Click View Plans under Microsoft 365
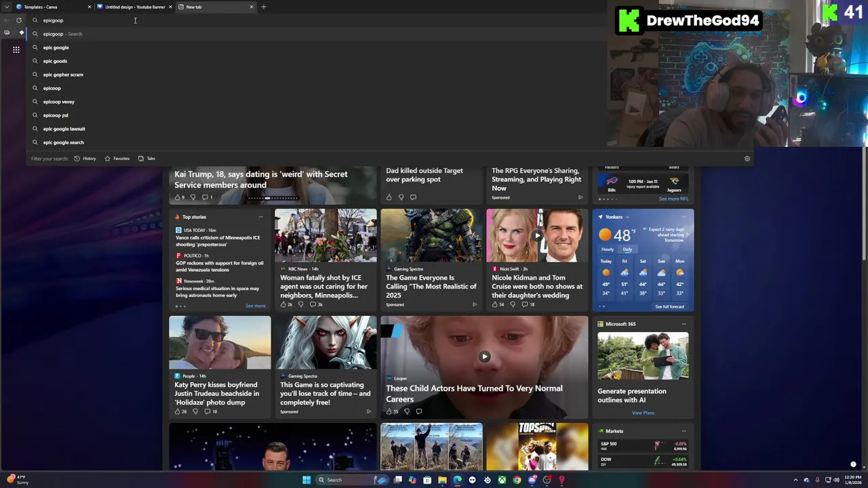Image resolution: width=868 pixels, height=488 pixels. point(643,413)
